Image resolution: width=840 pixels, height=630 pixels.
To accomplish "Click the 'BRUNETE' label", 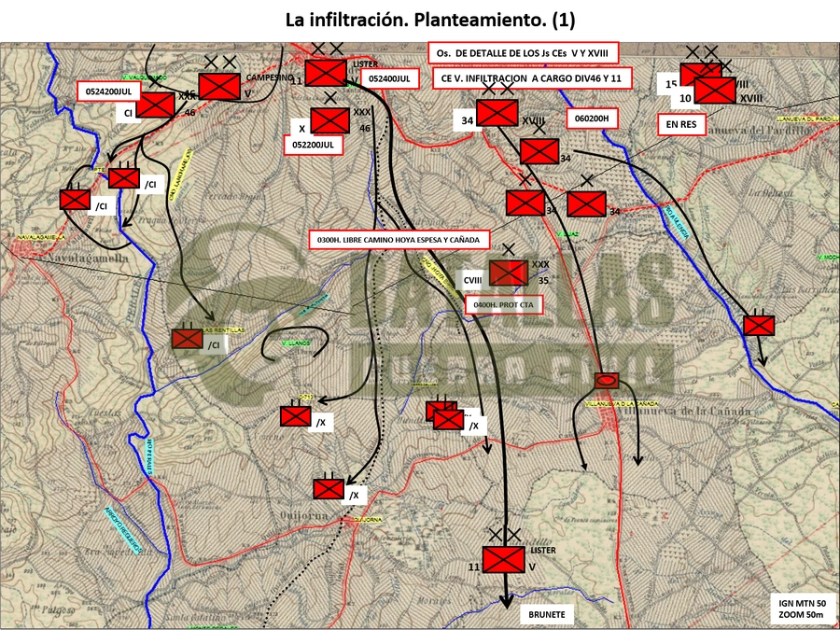I will click(x=547, y=614).
